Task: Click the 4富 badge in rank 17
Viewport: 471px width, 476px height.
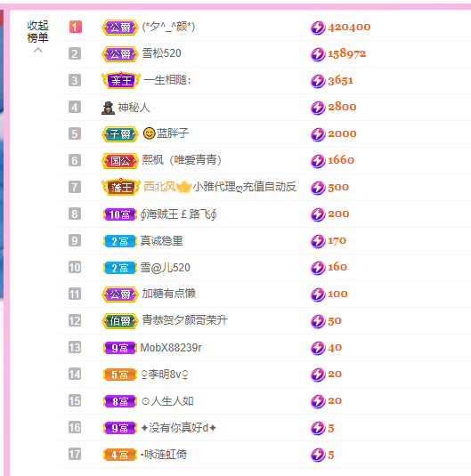Action: (119, 455)
